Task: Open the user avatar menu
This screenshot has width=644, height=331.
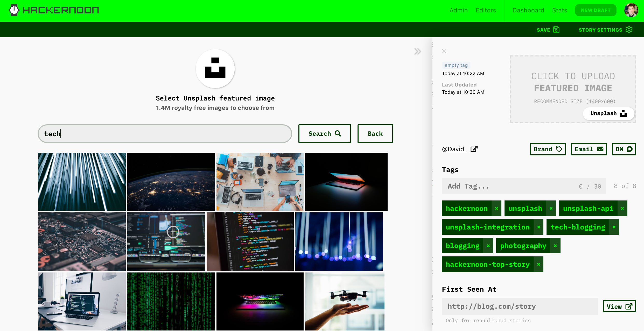Action: tap(631, 10)
